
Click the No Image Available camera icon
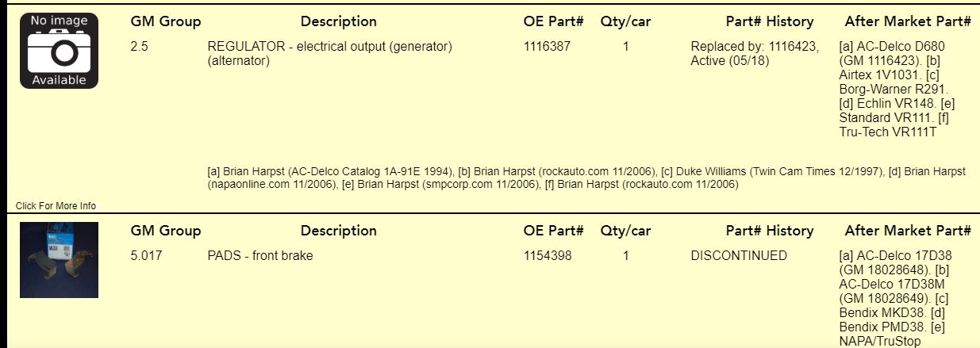pyautogui.click(x=59, y=51)
